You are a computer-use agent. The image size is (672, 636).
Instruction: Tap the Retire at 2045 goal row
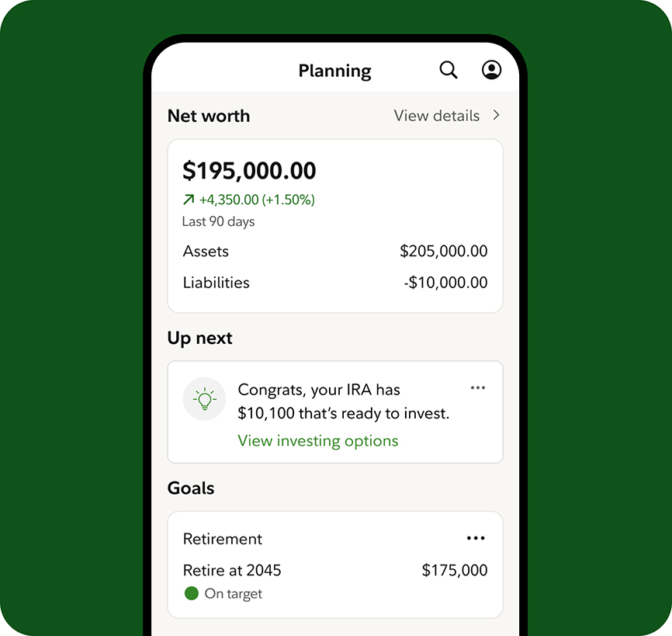click(x=232, y=571)
